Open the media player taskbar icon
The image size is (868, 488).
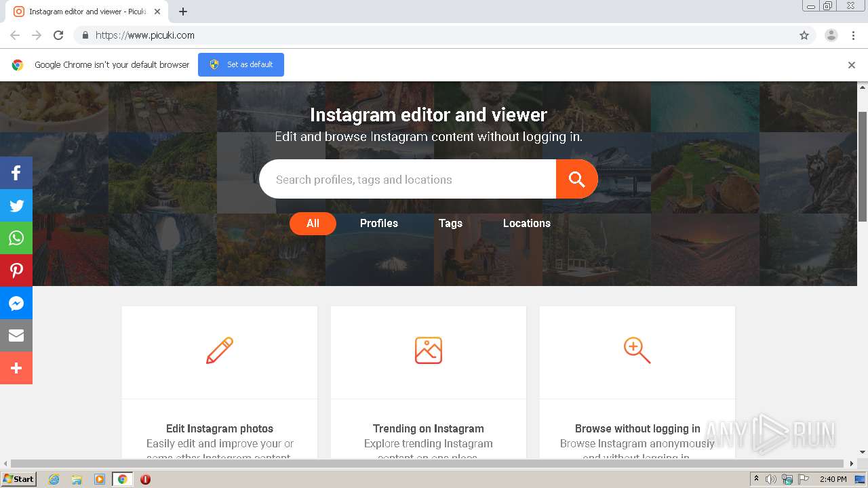[99, 479]
